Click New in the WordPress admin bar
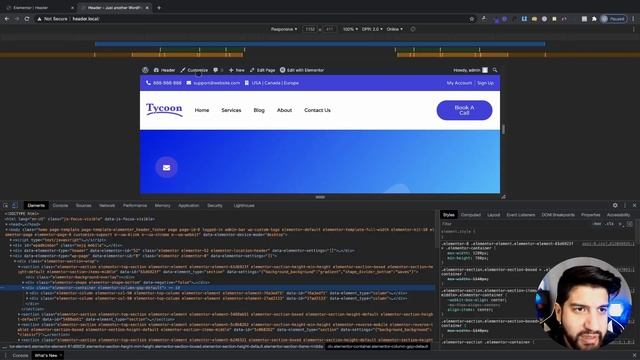 click(237, 70)
